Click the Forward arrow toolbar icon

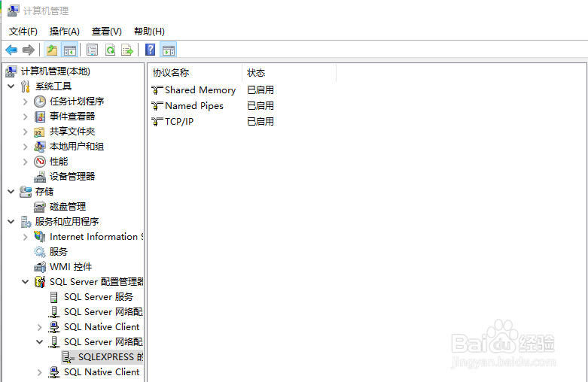(29, 50)
